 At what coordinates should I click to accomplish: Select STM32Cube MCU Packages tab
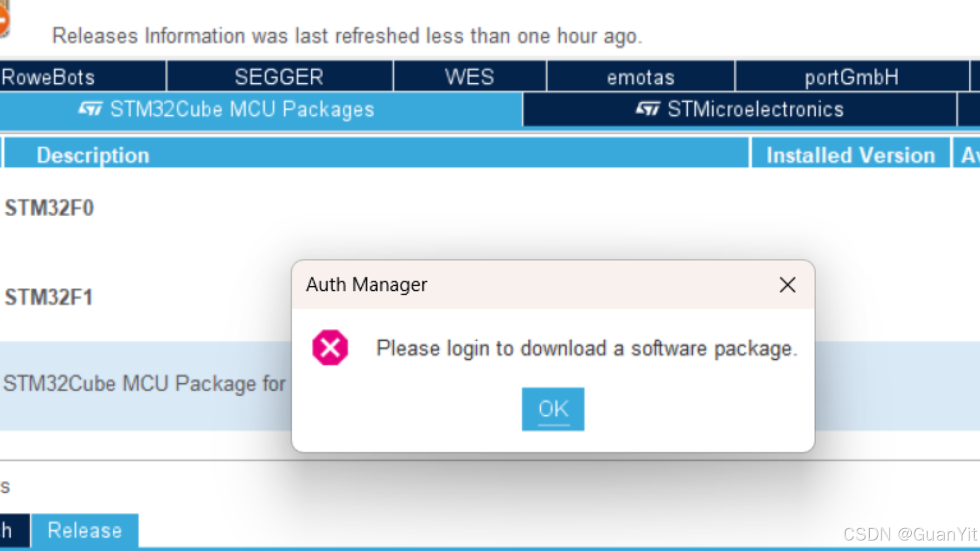(x=261, y=109)
